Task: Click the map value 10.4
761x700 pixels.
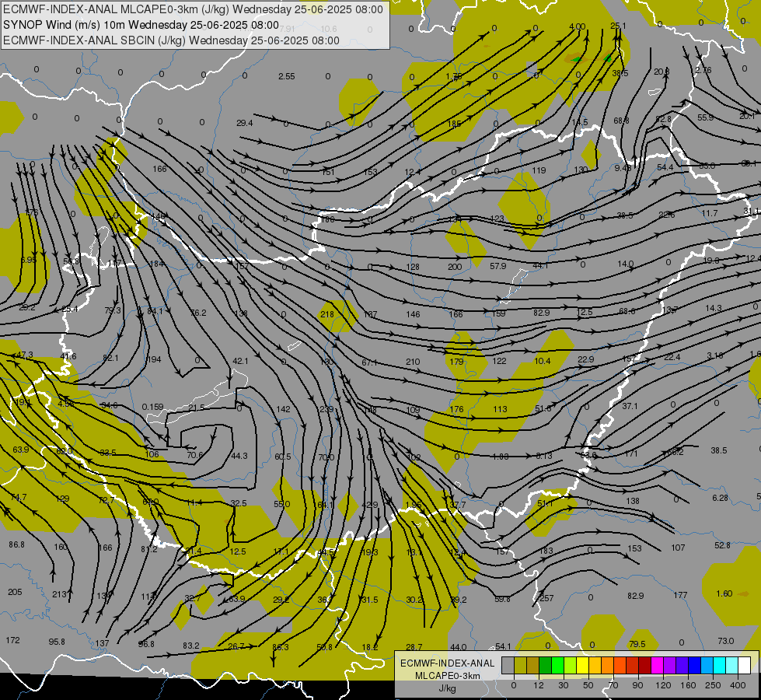Action: coord(542,361)
